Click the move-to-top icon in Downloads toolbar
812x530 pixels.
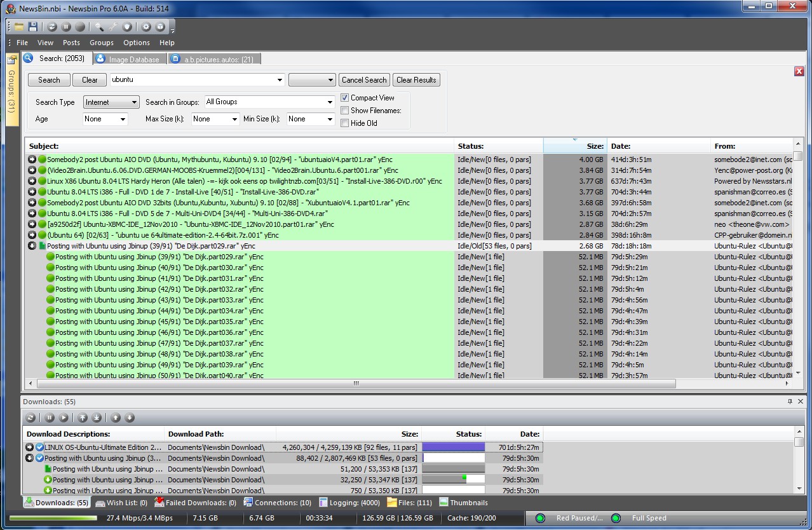click(x=83, y=418)
